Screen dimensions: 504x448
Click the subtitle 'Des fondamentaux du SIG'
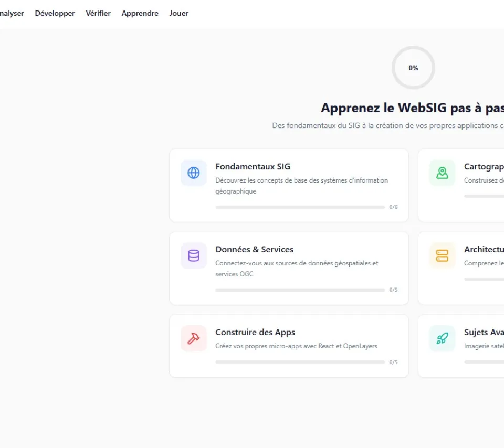tap(388, 125)
